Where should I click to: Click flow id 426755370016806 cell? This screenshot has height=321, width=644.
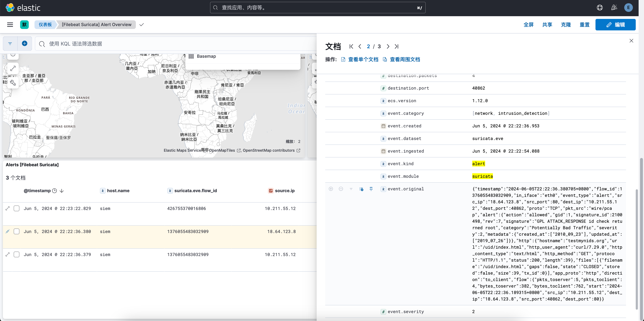[x=187, y=209]
